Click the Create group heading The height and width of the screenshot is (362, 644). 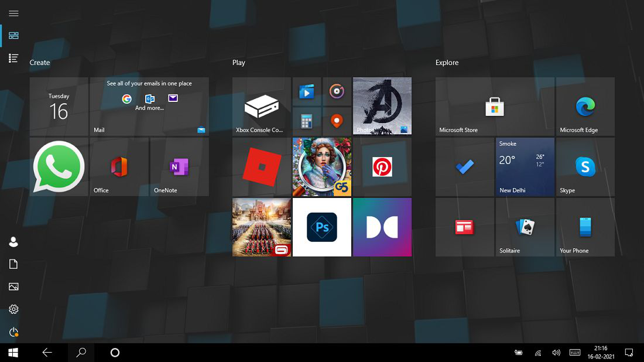coord(40,63)
